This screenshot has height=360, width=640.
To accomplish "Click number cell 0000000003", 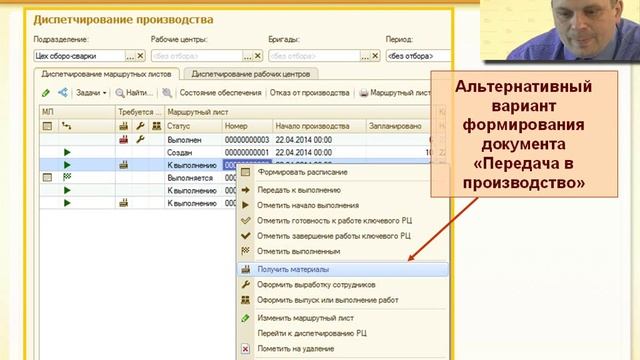I will tap(247, 140).
